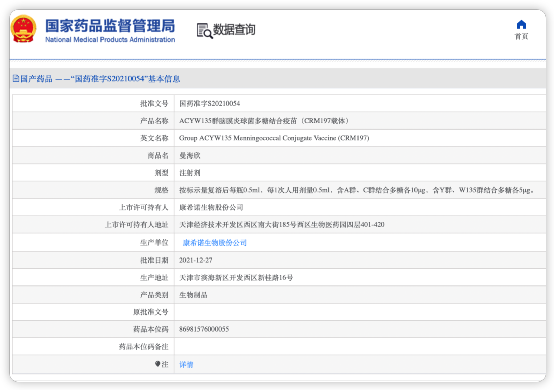Open the 详情 link in the 注 row
Image resolution: width=554 pixels, height=390 pixels.
pos(186,365)
